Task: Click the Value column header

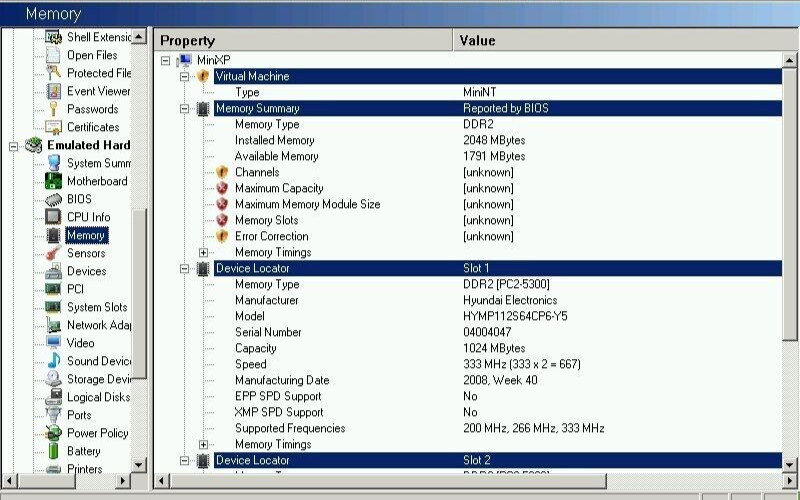Action: pos(625,40)
